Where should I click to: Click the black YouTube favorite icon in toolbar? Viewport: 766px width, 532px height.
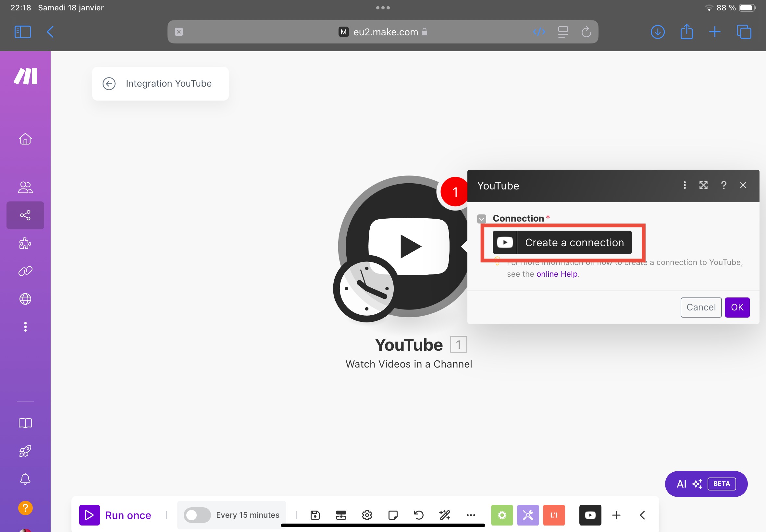(x=590, y=515)
